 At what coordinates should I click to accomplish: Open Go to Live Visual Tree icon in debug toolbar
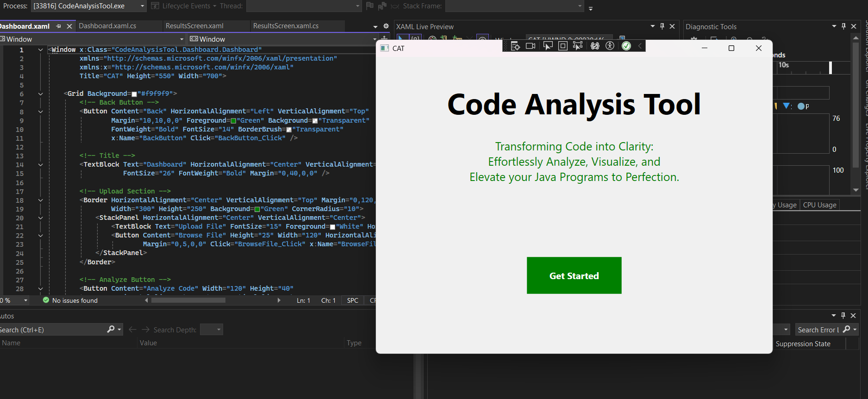pos(515,46)
